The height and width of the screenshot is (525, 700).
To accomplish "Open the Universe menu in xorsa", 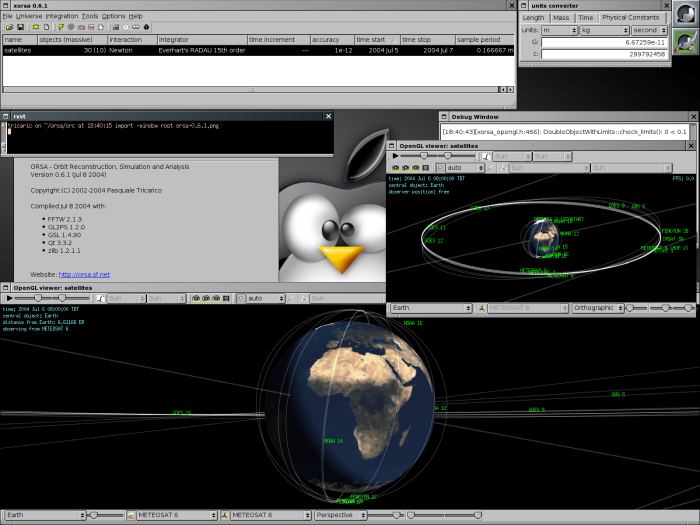I will (x=29, y=16).
